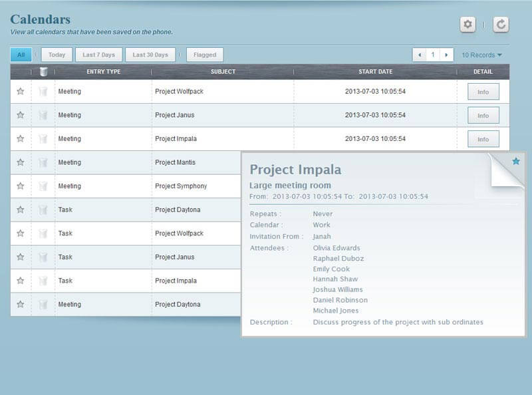Viewport: 532px width, 395px height.
Task: Click trash icon for Project Mantis row
Action: pos(43,162)
